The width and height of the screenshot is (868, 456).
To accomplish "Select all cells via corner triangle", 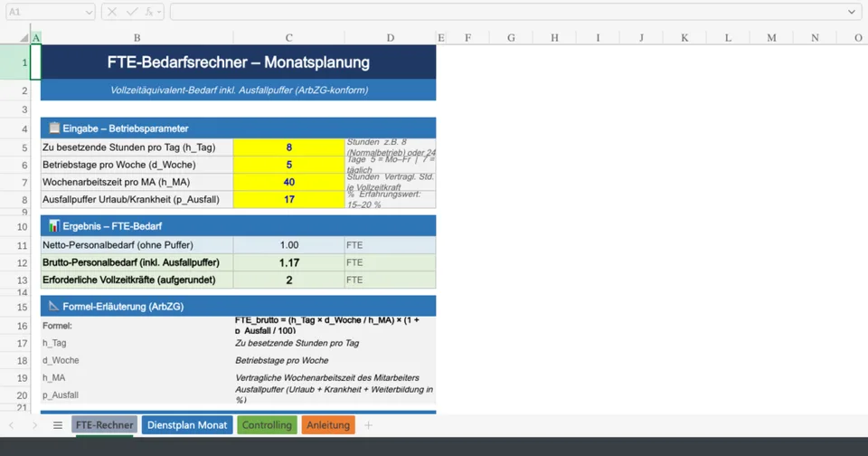I will tap(24, 38).
